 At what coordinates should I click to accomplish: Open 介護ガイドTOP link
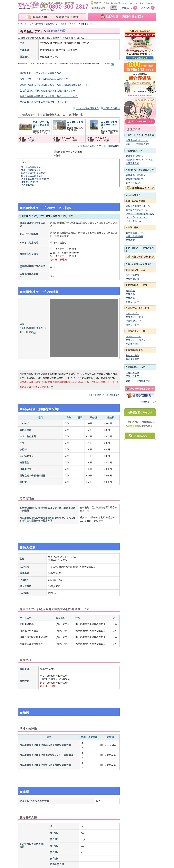(x=148, y=402)
